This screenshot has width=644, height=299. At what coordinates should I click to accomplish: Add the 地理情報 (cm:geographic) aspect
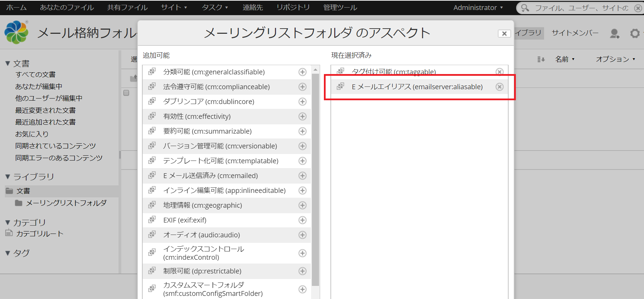302,205
